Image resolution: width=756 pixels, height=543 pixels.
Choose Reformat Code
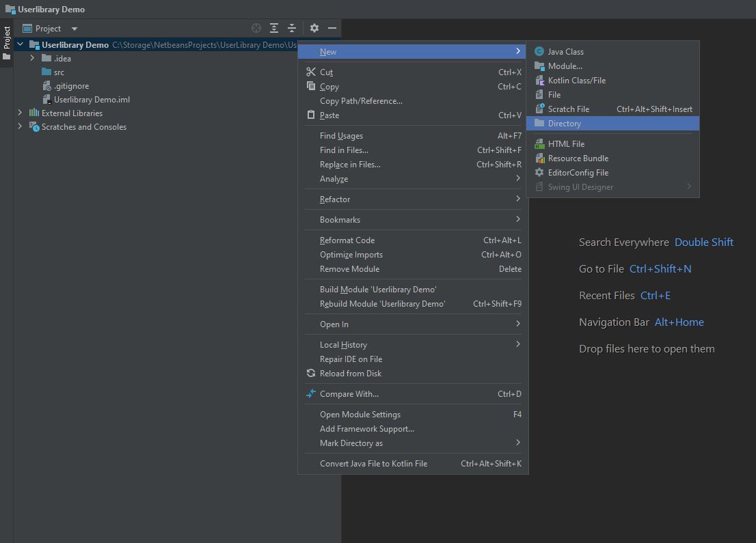pos(413,240)
